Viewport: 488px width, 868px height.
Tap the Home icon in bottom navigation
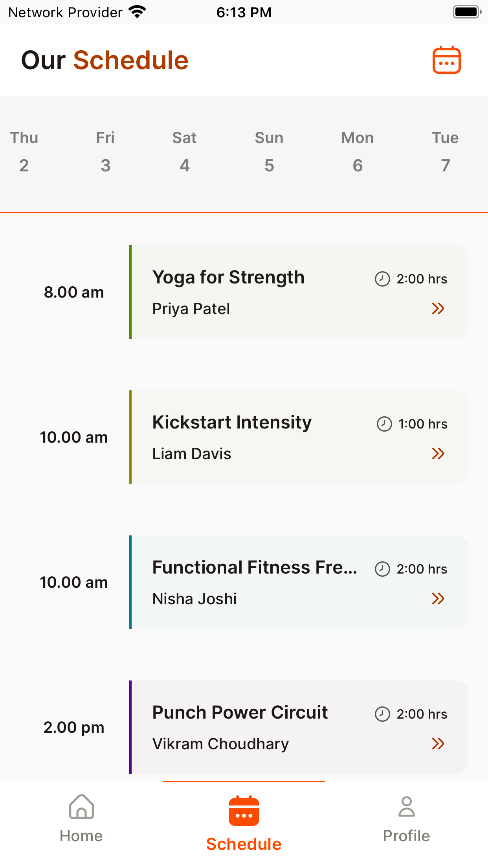click(81, 807)
